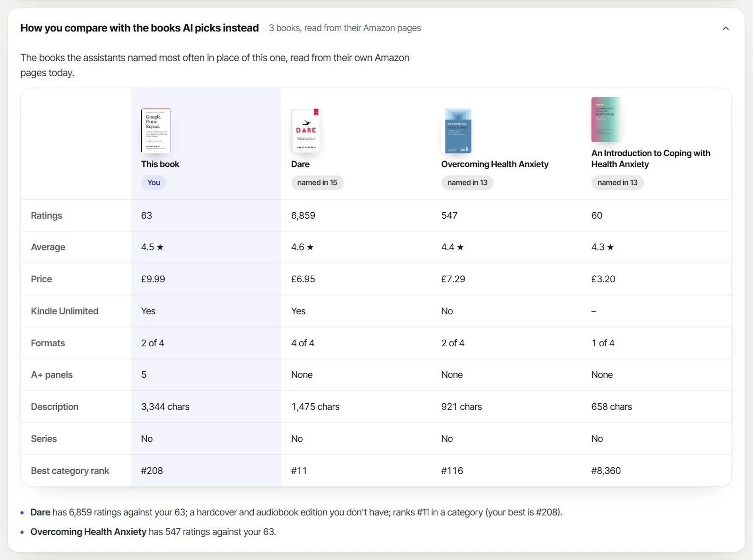753x560 pixels.
Task: Click the '1 of 4' formats cell
Action: pyautogui.click(x=603, y=343)
